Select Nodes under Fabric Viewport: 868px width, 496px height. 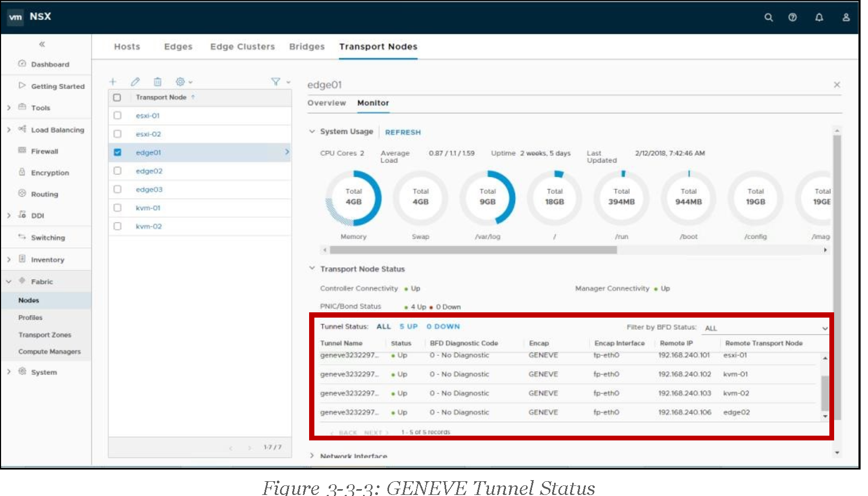[x=29, y=300]
